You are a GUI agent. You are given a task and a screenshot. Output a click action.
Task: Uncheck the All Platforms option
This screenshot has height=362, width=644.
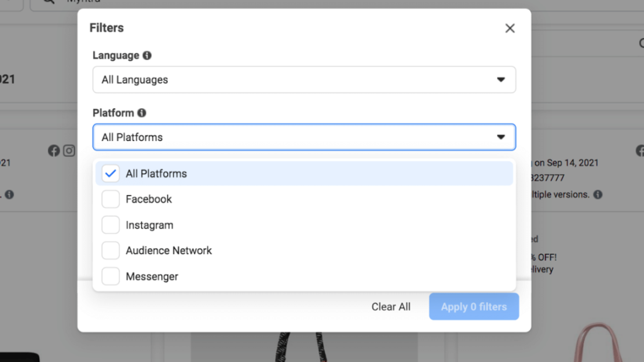click(110, 173)
